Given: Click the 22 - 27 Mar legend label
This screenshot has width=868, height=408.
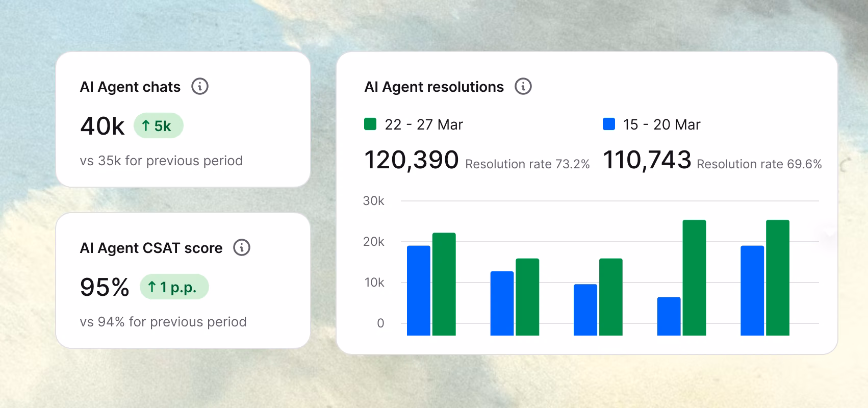Looking at the screenshot, I should pos(424,124).
